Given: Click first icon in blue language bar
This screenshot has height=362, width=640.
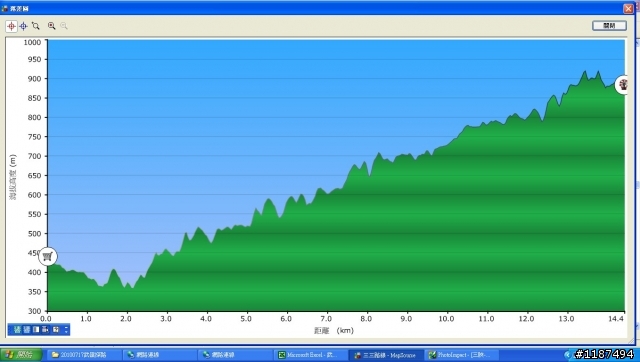Looking at the screenshot, I should 17,329.
